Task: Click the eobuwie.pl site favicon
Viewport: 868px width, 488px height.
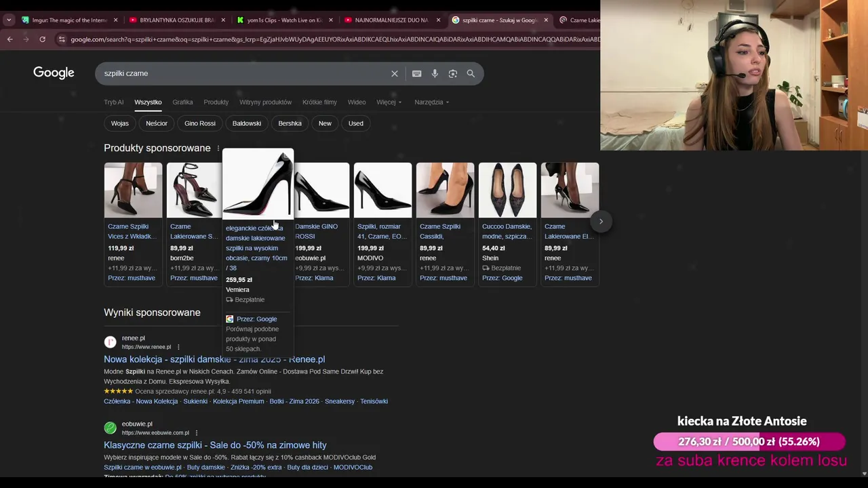Action: point(110,428)
